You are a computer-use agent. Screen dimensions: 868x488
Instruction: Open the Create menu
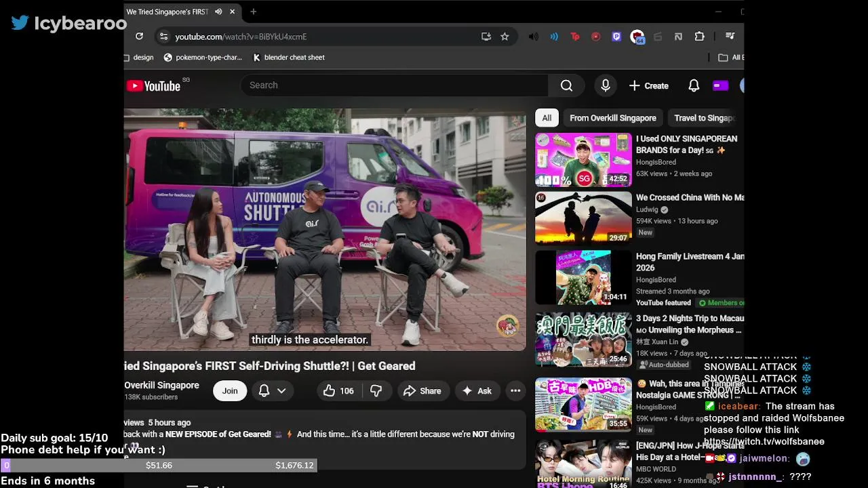click(x=649, y=85)
